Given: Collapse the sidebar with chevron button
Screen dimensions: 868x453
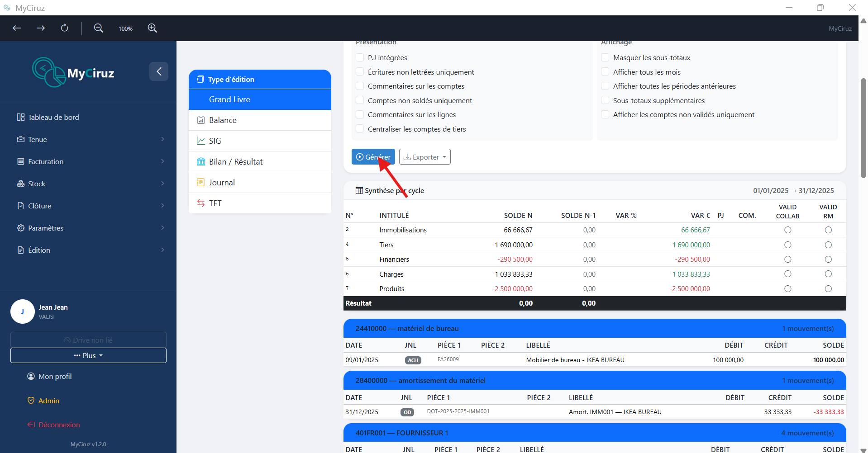Looking at the screenshot, I should point(159,71).
